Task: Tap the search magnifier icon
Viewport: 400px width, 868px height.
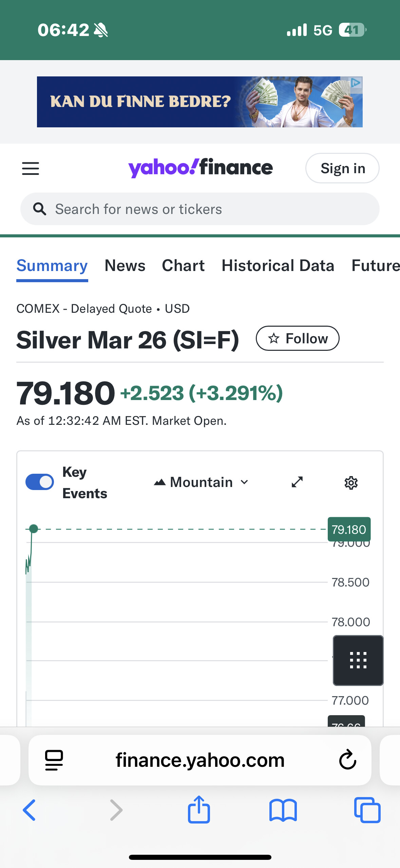Action: (x=40, y=209)
